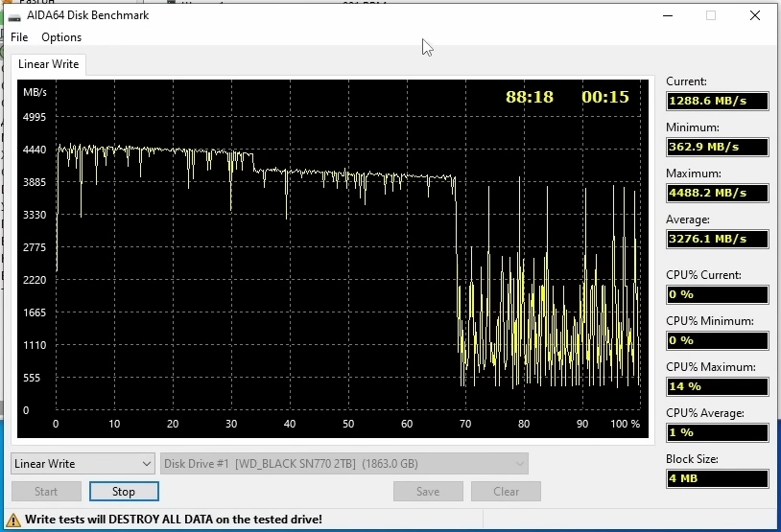Maximize the AIDA64 Disk Benchmark window
Screen dimensions: 781x532
click(711, 15)
